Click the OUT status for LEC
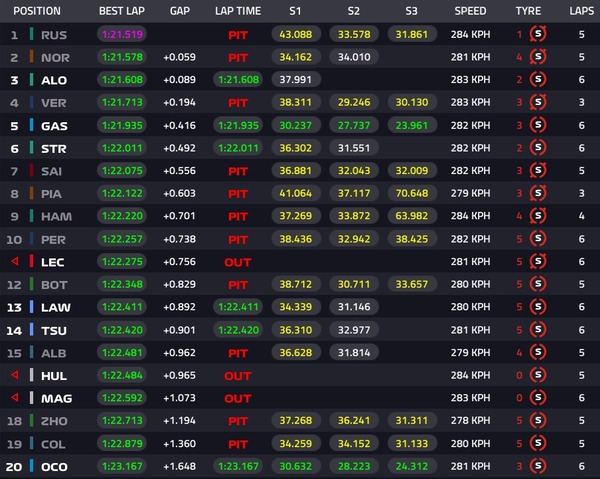 click(x=238, y=262)
